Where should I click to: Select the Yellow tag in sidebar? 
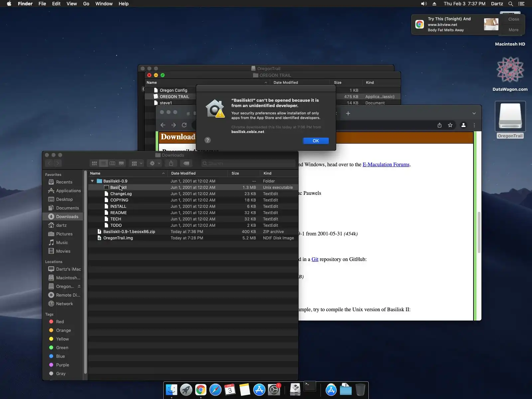pos(62,339)
